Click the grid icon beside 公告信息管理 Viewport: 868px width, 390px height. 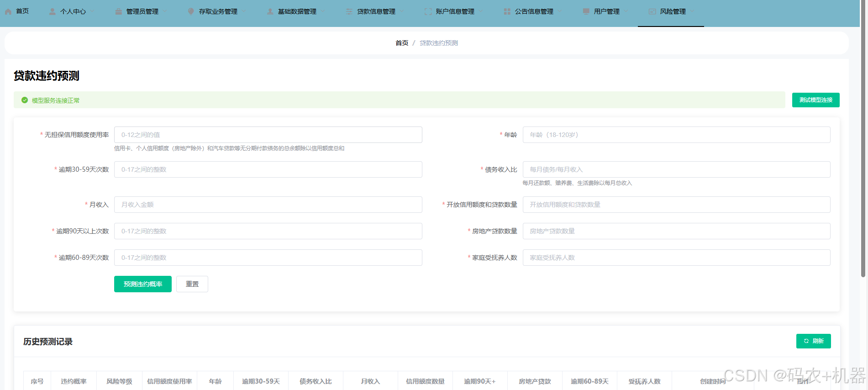[507, 11]
